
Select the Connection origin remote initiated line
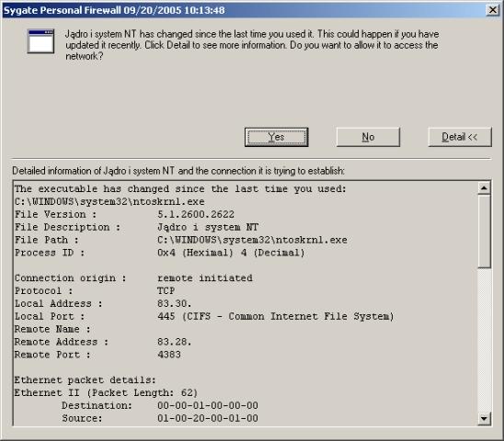pyautogui.click(x=133, y=278)
